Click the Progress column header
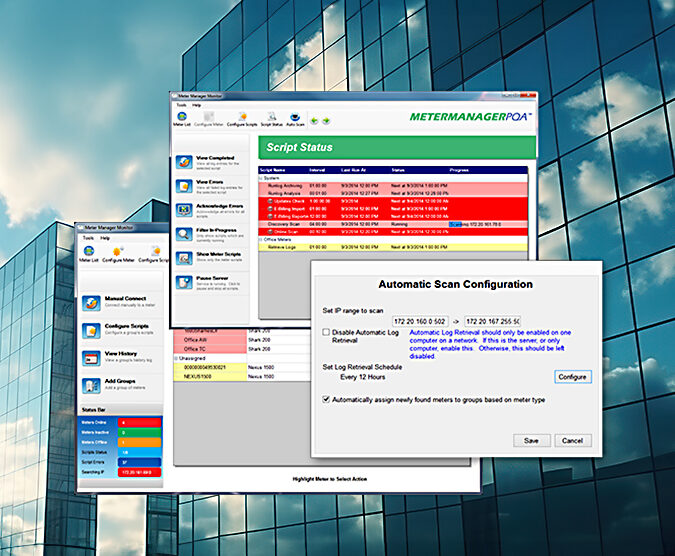The height and width of the screenshot is (556, 675). [x=459, y=170]
